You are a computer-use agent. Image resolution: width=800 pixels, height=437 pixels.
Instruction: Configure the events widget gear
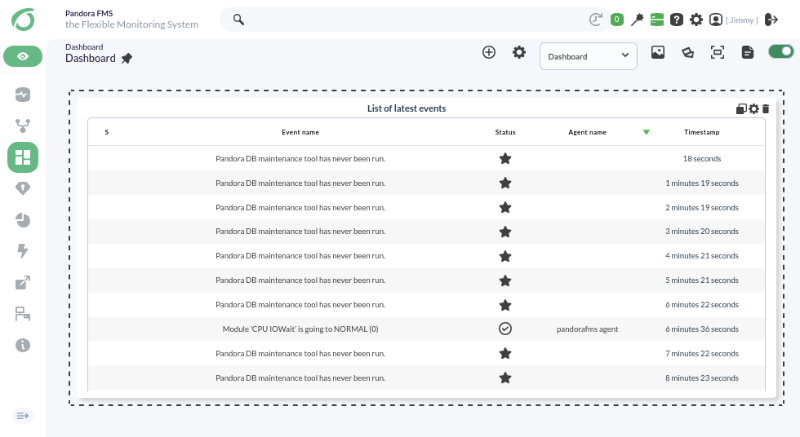[x=754, y=109]
